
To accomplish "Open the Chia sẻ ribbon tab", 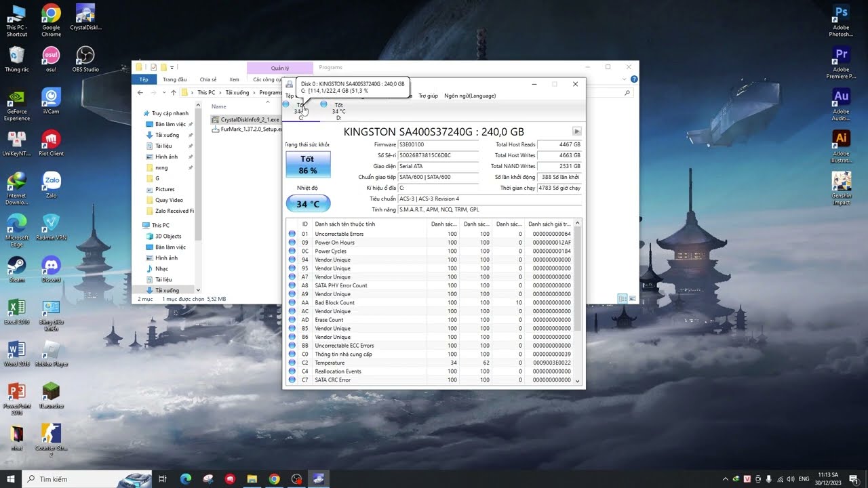I will point(208,79).
